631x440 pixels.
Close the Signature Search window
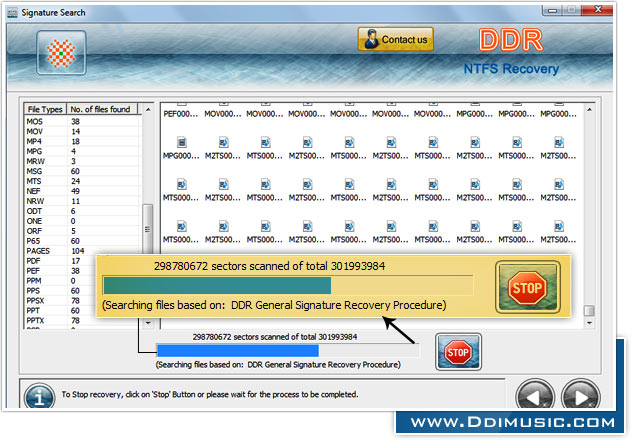[x=598, y=9]
